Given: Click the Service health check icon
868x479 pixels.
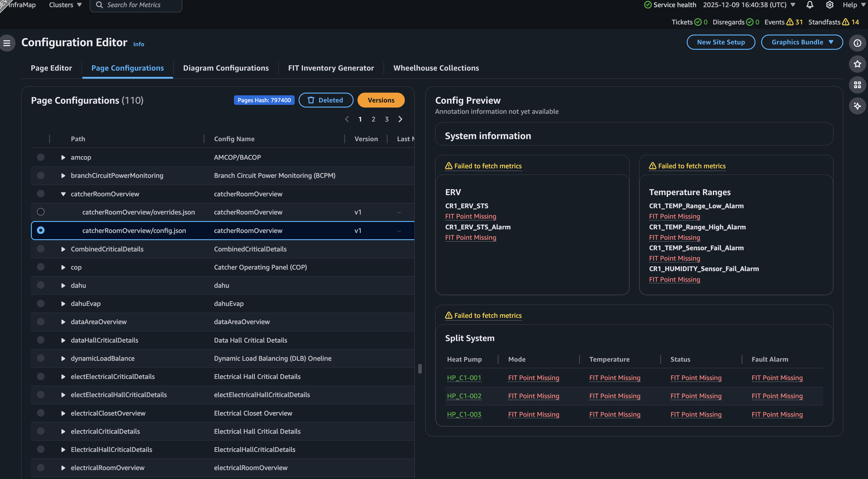Looking at the screenshot, I should click(648, 5).
